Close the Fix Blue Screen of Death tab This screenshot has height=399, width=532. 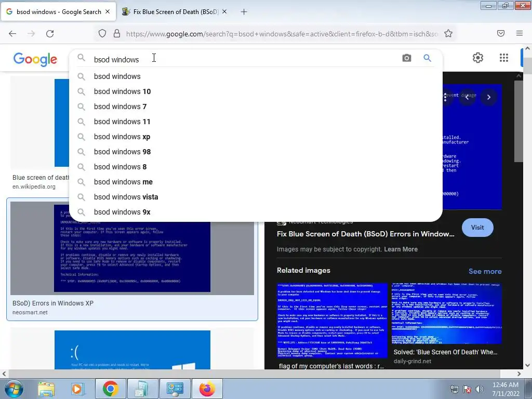pyautogui.click(x=224, y=11)
